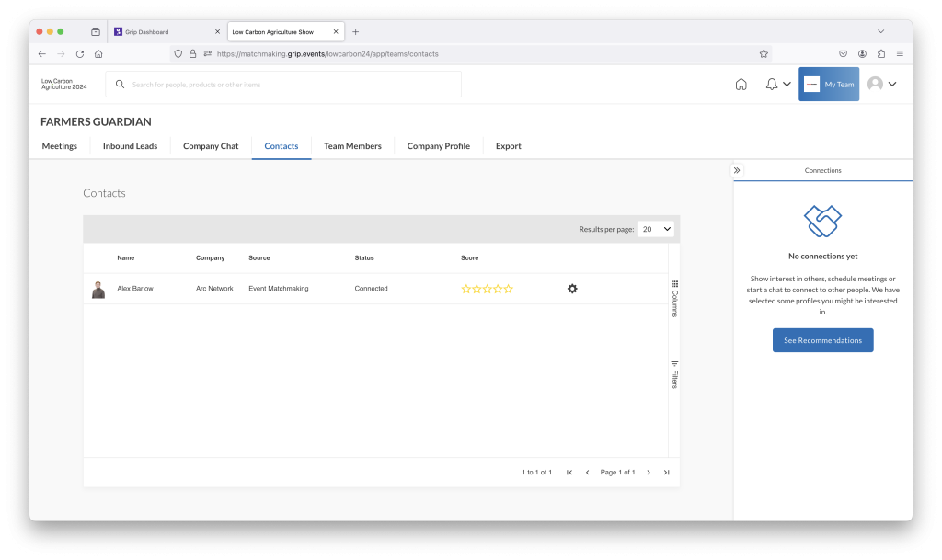942x560 pixels.
Task: Open the recent browsing sidebar icon
Action: point(96,32)
